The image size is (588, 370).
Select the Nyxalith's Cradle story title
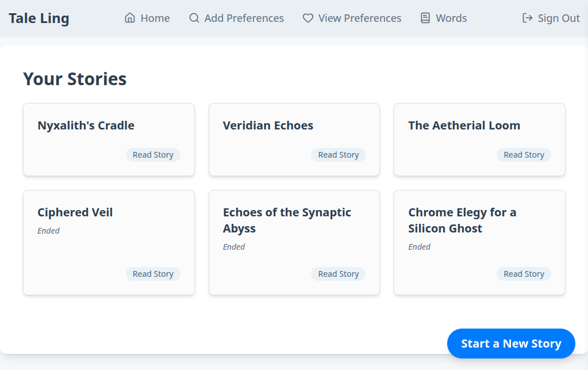(x=86, y=125)
